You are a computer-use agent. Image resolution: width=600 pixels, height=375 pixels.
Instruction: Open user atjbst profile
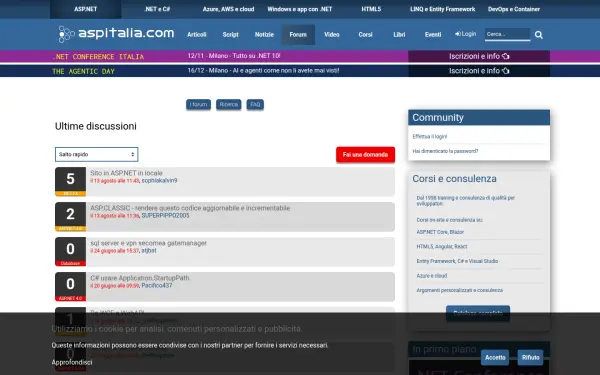149,251
